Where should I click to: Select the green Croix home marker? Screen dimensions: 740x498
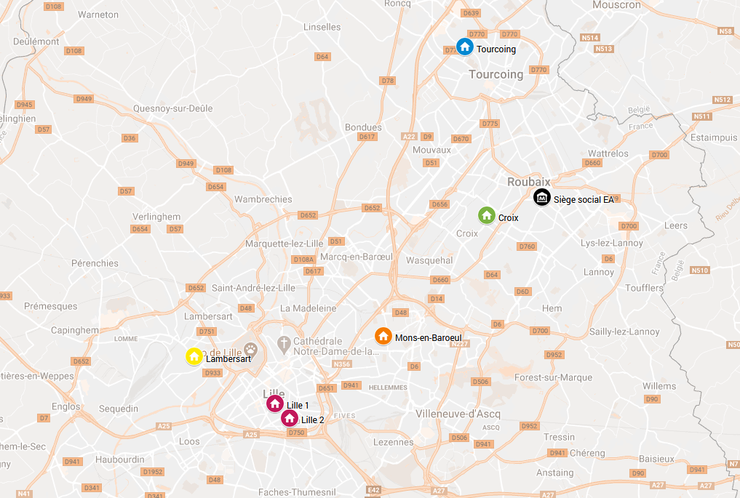[x=487, y=215]
